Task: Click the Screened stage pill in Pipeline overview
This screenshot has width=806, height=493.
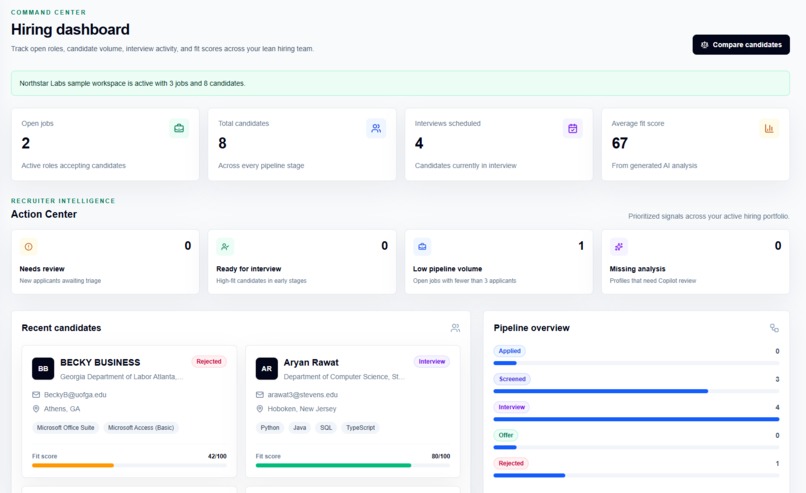Action: click(512, 379)
